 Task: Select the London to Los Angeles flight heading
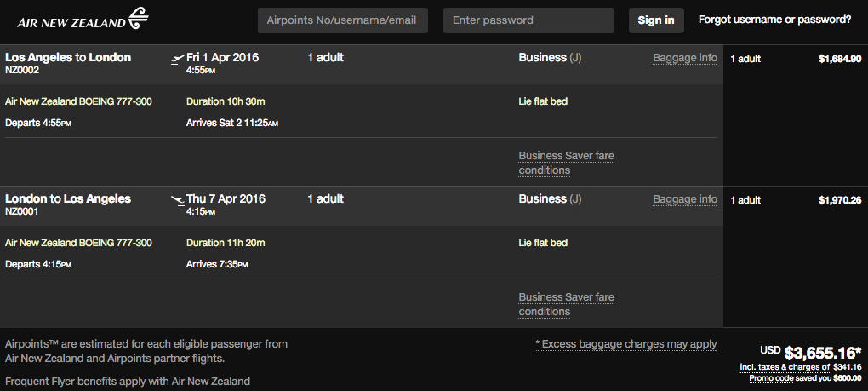68,198
